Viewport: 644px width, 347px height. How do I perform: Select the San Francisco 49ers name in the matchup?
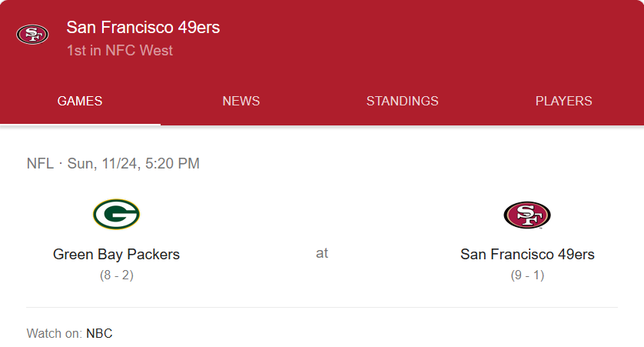pyautogui.click(x=527, y=254)
